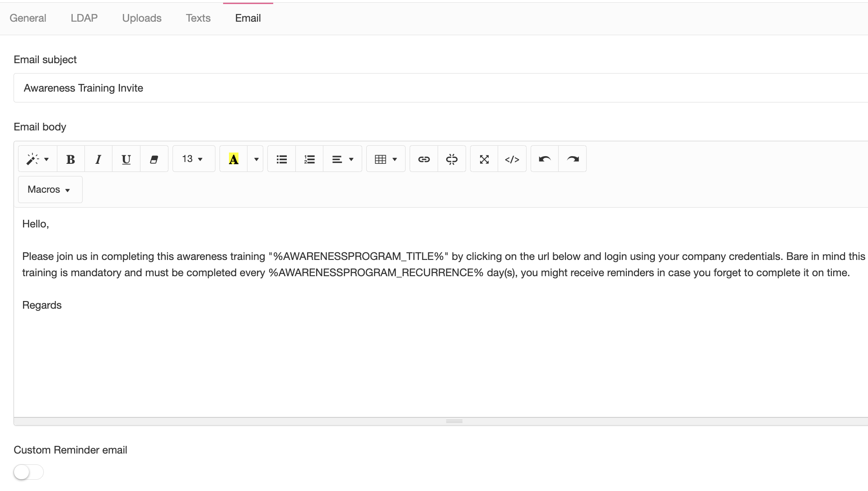Click the eraser remove-formatting icon
Image resolution: width=868 pixels, height=491 pixels.
[154, 159]
